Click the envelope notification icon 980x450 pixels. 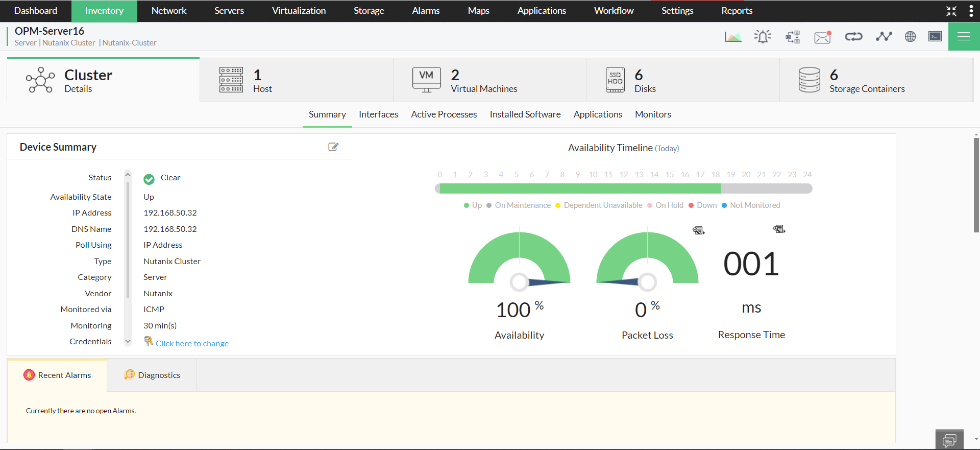822,37
